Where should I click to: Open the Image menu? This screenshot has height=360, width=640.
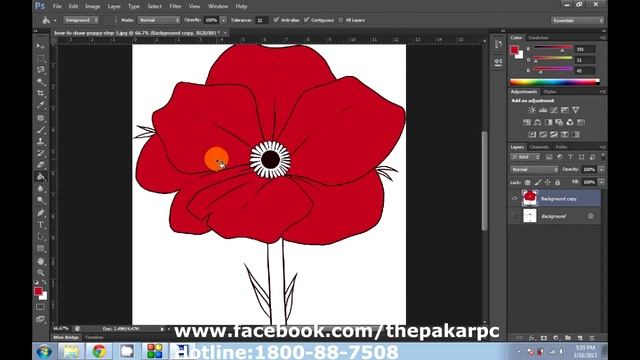point(93,6)
